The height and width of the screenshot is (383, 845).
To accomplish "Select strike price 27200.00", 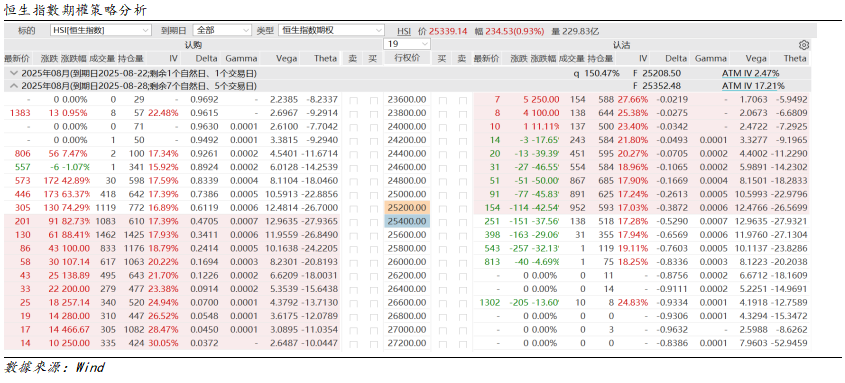I will coord(407,343).
